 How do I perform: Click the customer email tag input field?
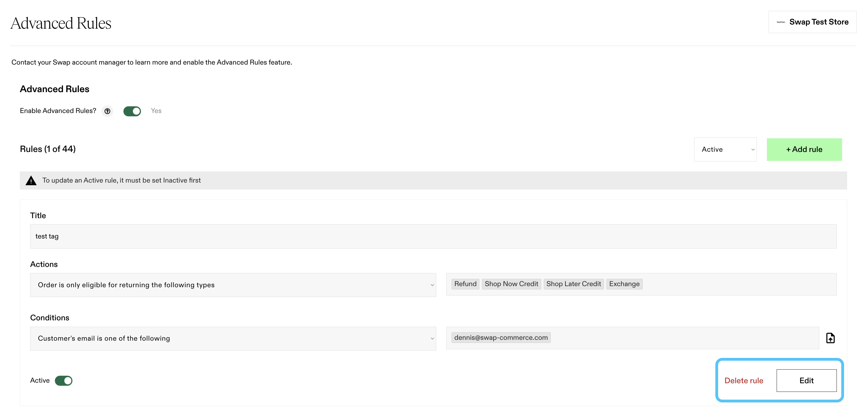(x=632, y=338)
